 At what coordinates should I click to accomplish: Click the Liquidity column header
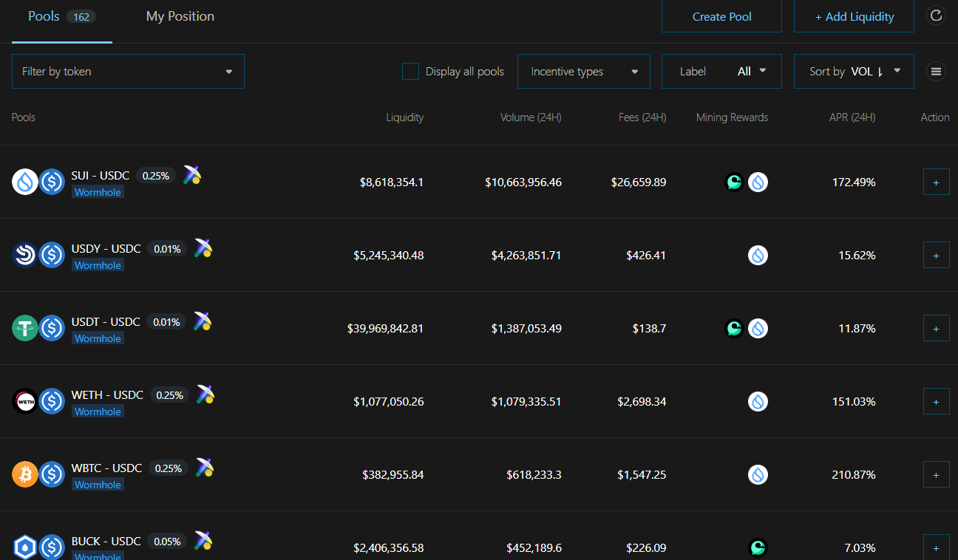tap(405, 117)
